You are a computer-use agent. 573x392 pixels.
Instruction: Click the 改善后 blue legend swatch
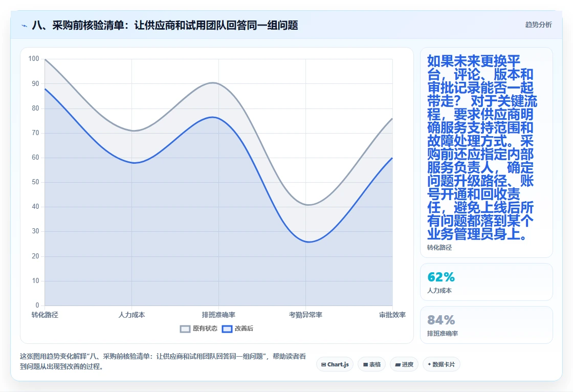click(x=227, y=329)
